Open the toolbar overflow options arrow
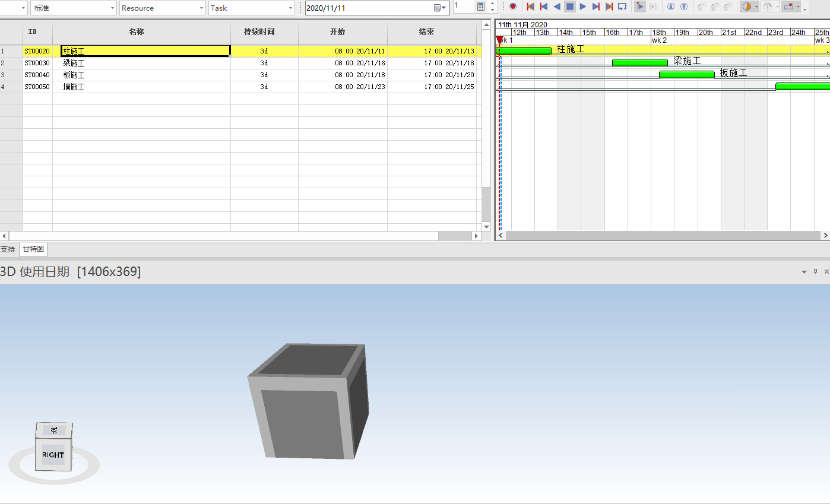 tap(805, 8)
